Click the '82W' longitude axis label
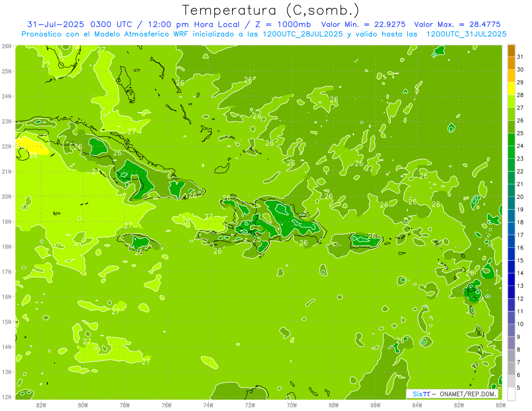The height and width of the screenshot is (411, 532). 41,405
